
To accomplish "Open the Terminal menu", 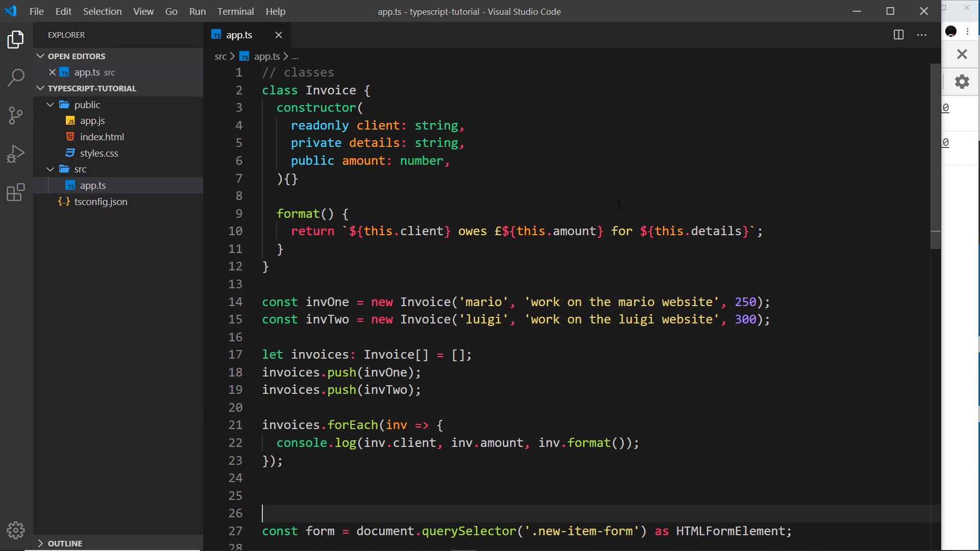I will (235, 11).
